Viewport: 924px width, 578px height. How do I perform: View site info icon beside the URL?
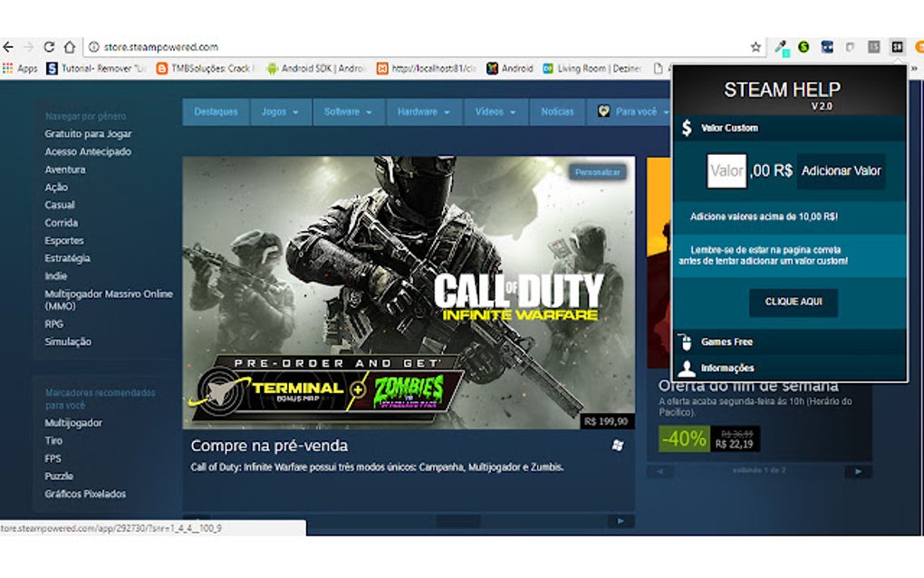(x=93, y=46)
